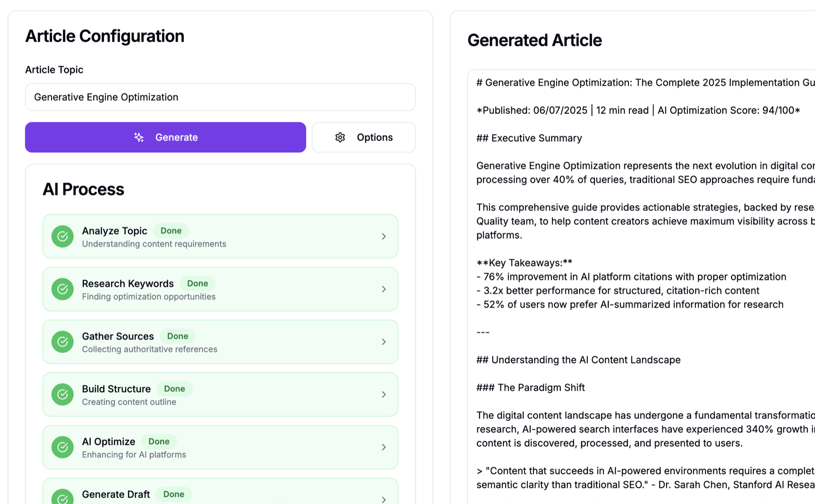The width and height of the screenshot is (815, 504).
Task: Click the green checkmark icon for Analyze Topic
Action: pyautogui.click(x=62, y=237)
